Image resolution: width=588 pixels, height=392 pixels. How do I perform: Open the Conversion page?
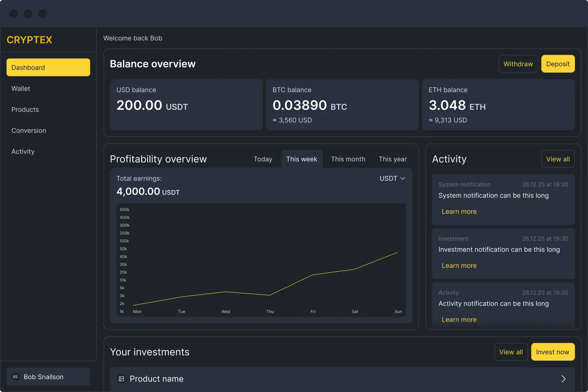click(x=28, y=130)
